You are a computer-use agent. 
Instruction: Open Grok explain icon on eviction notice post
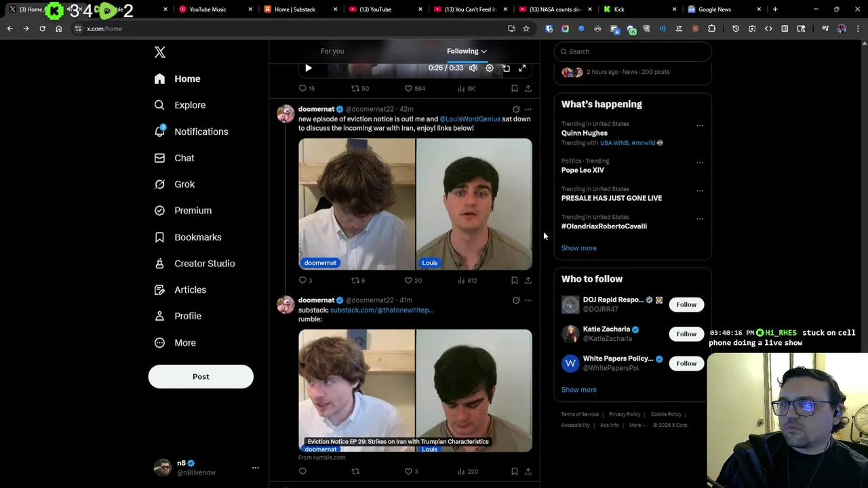(x=516, y=109)
